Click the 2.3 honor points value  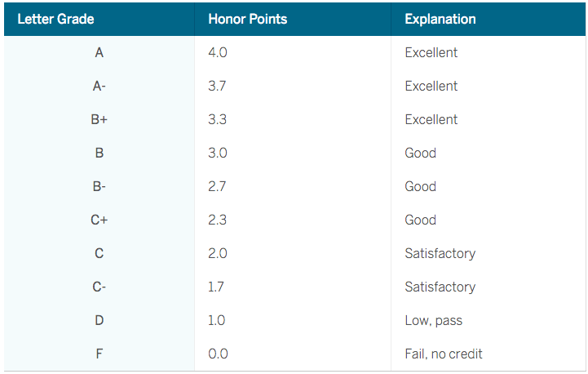pos(217,220)
